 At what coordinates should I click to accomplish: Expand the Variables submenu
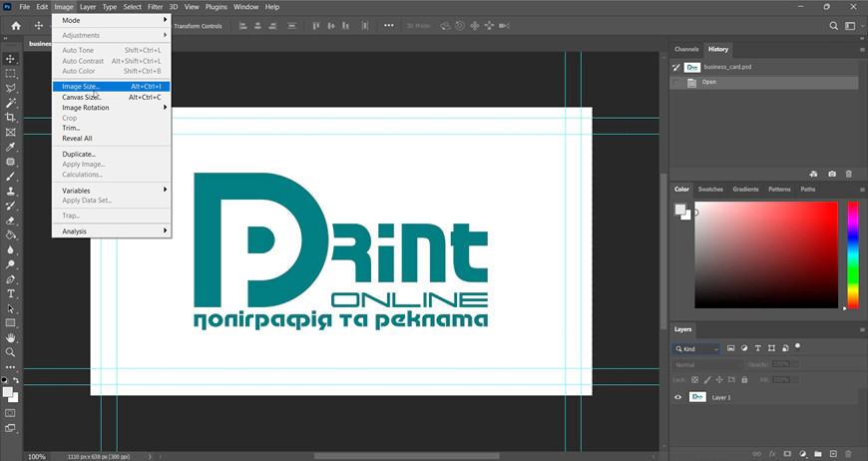[x=112, y=190]
